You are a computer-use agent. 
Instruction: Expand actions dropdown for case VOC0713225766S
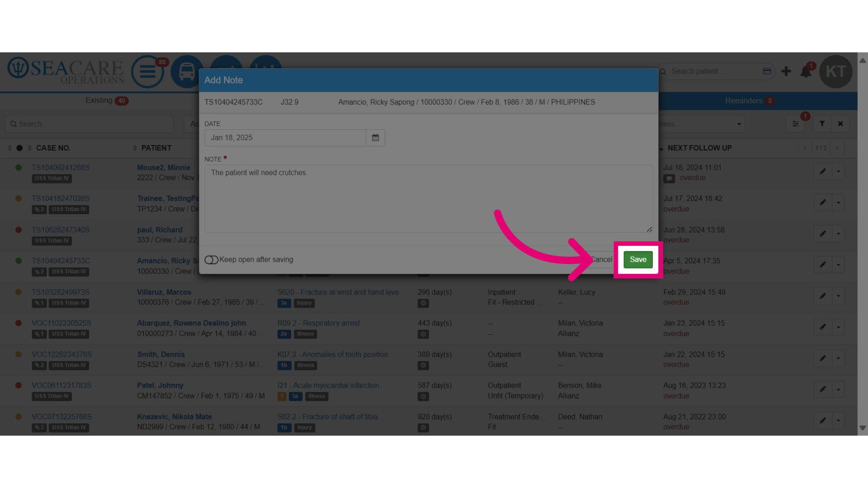pyautogui.click(x=838, y=421)
